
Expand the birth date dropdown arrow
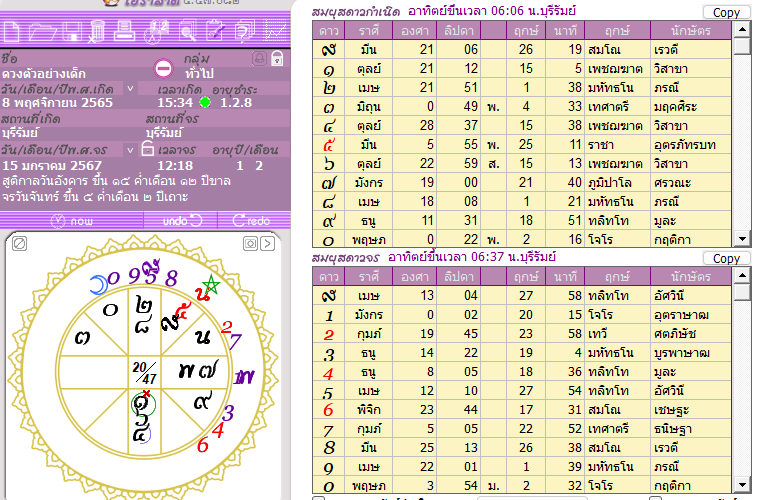(x=129, y=89)
